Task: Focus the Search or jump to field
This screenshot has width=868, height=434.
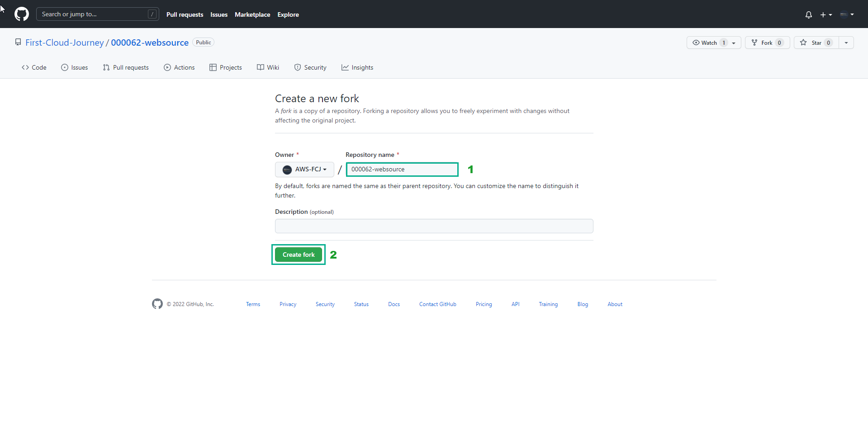Action: (98, 14)
